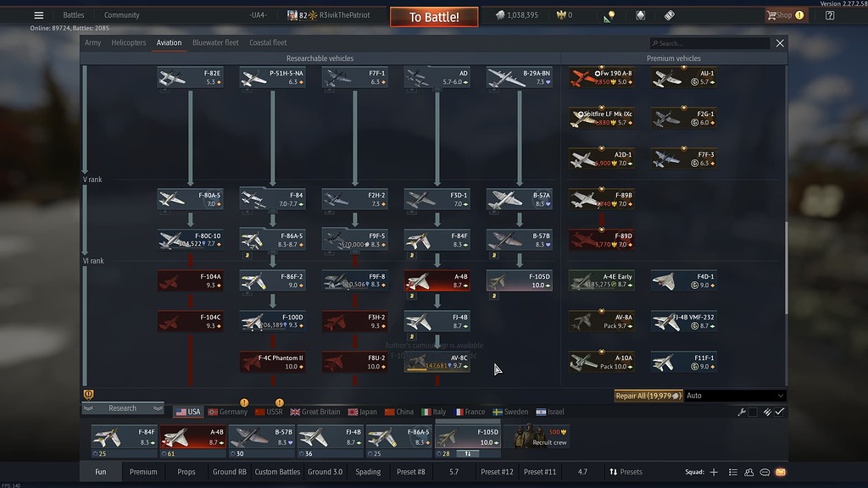Click the Repair All button
Screen dimensions: 868x488
649,395
